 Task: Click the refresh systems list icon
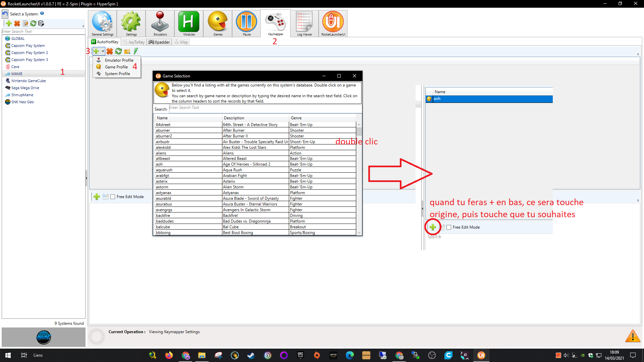[33, 23]
